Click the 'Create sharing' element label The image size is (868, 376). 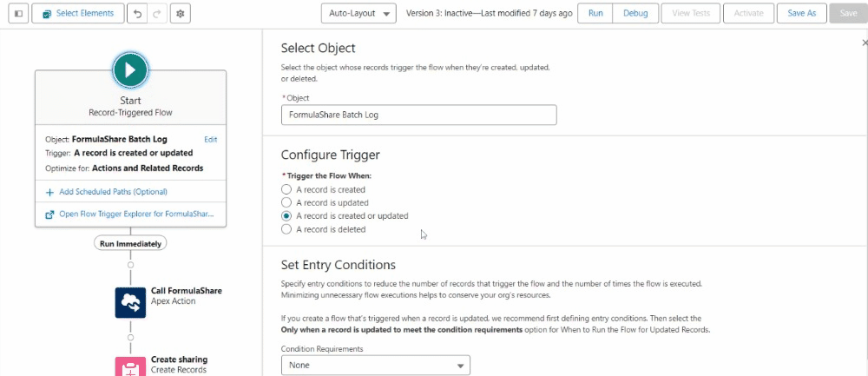(180, 360)
